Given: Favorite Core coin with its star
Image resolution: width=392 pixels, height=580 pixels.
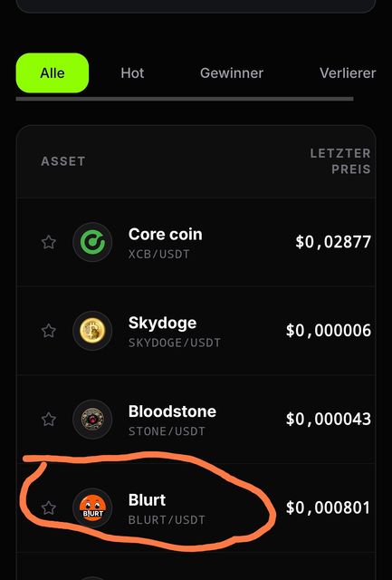Looking at the screenshot, I should 48,242.
